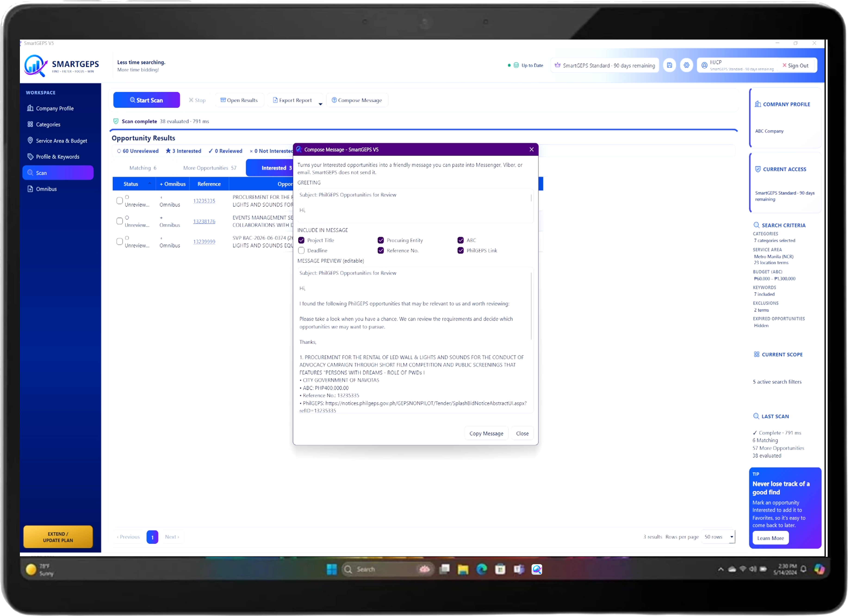Enable the Deadline checkbox
Image resolution: width=848 pixels, height=616 pixels.
click(301, 251)
